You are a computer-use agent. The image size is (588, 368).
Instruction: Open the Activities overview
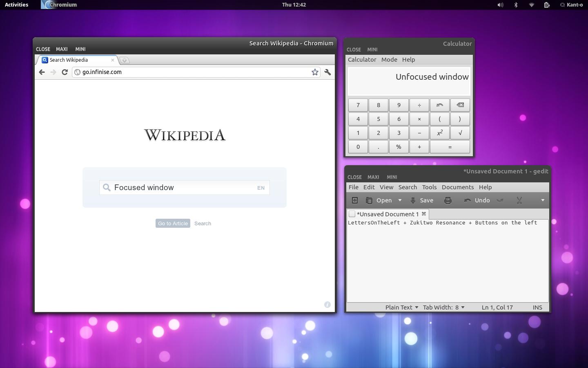[16, 5]
